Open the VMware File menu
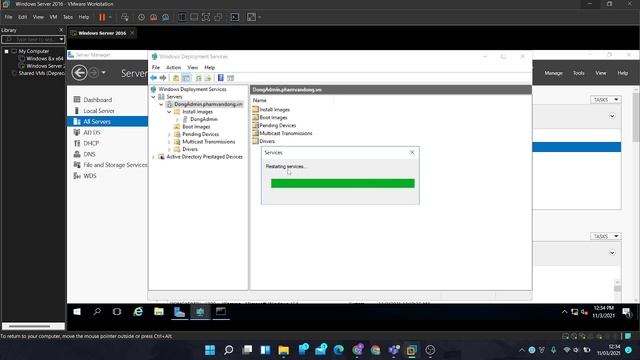The width and height of the screenshot is (640, 360). [x=9, y=17]
